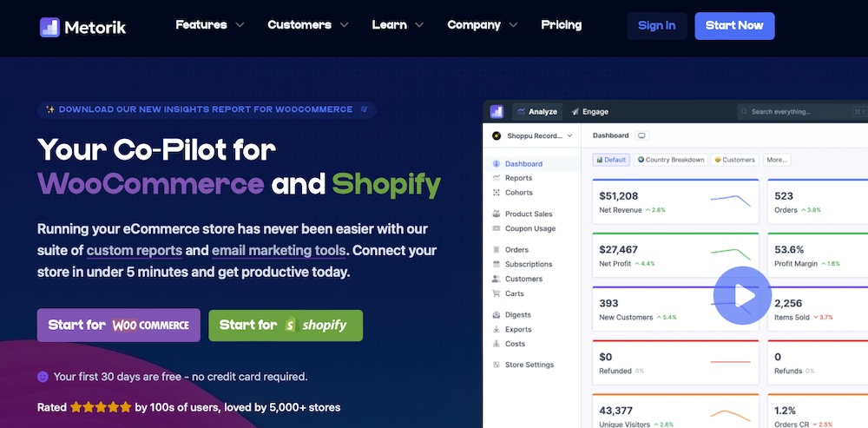Click the 43,377 Unique Visitors value

(x=616, y=411)
